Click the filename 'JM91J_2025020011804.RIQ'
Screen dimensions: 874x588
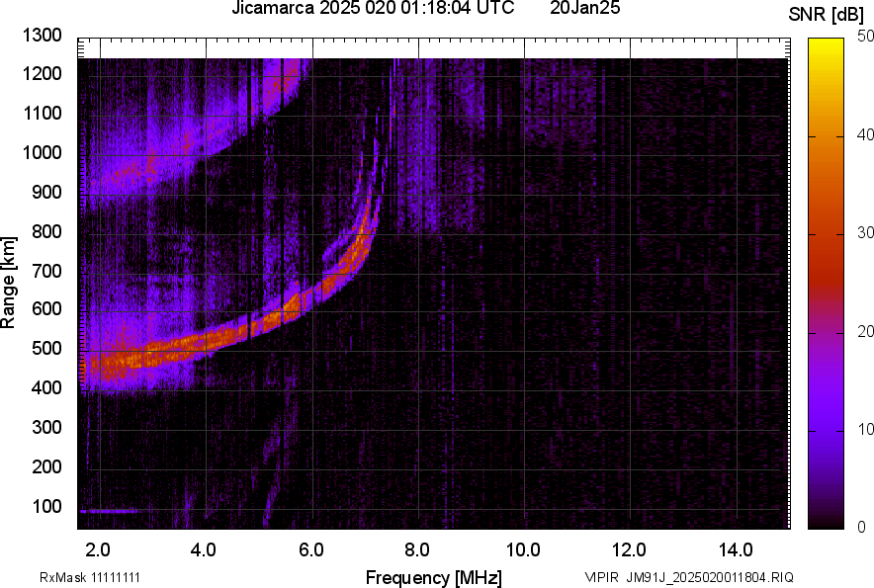click(710, 577)
